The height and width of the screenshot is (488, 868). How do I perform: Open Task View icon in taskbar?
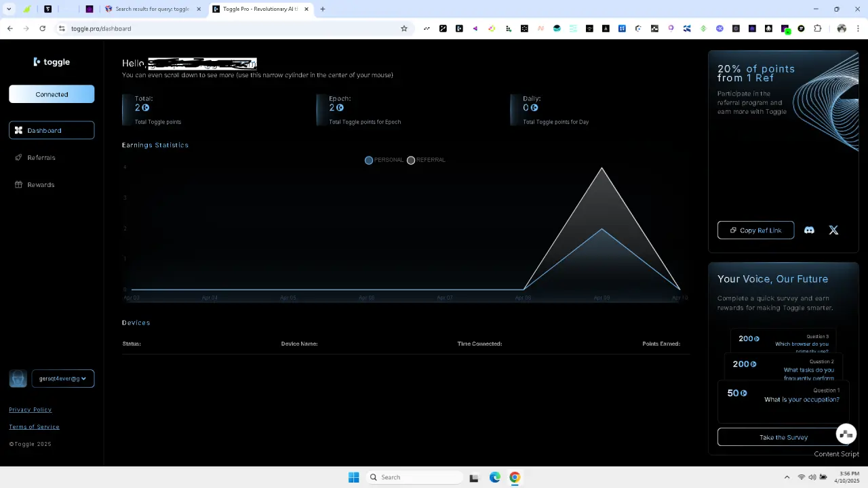point(474,477)
